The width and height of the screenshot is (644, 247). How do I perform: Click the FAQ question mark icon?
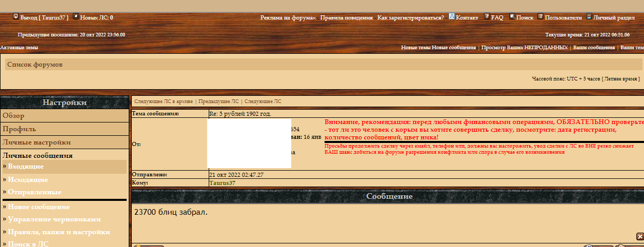pyautogui.click(x=487, y=16)
